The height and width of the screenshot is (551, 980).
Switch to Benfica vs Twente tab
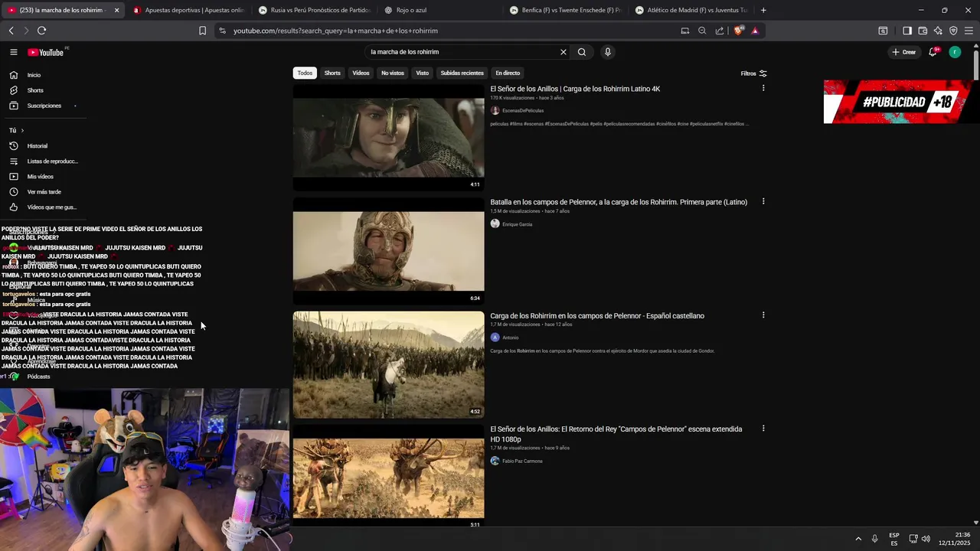pos(565,10)
